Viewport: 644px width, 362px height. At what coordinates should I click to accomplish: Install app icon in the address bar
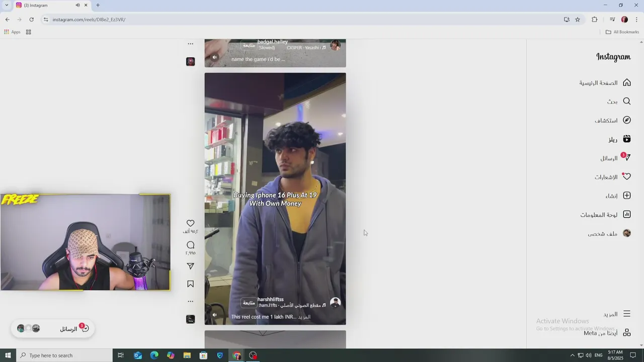click(x=567, y=20)
